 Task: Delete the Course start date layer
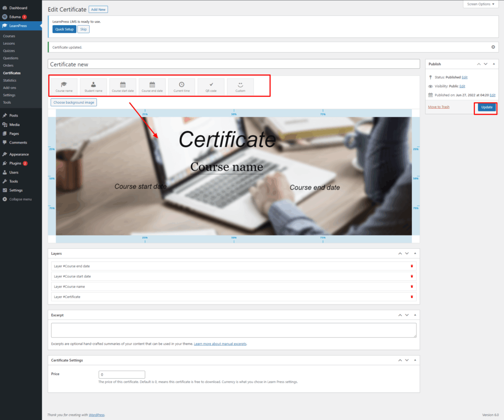coord(412,276)
